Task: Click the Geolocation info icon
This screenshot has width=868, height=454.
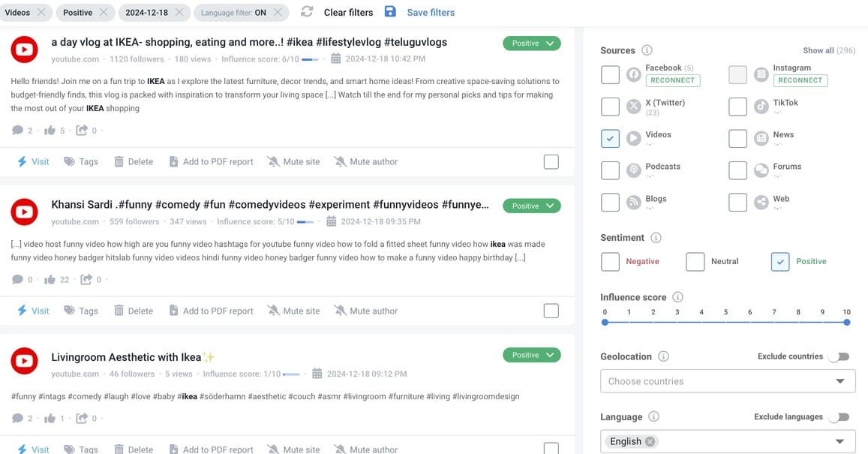Action: [663, 356]
